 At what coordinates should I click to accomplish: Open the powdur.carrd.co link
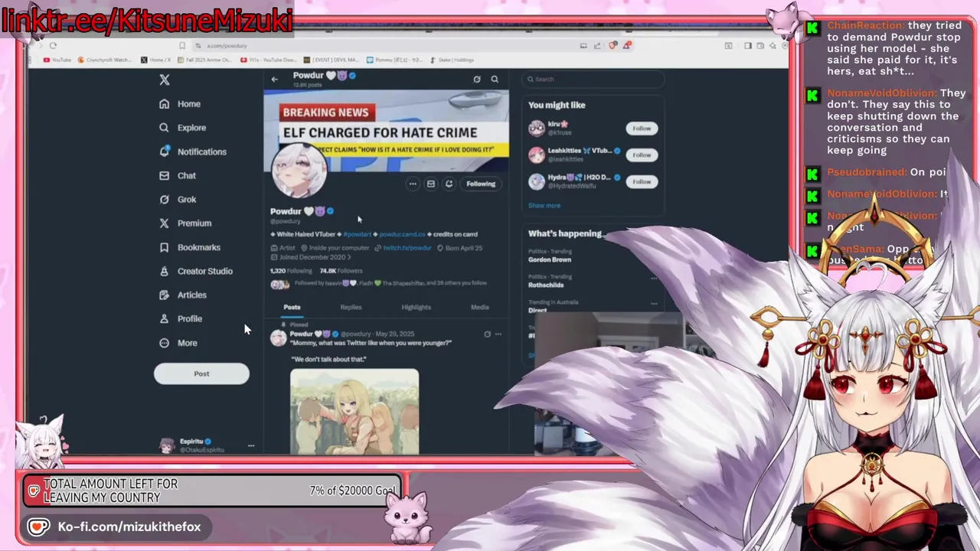tap(402, 234)
